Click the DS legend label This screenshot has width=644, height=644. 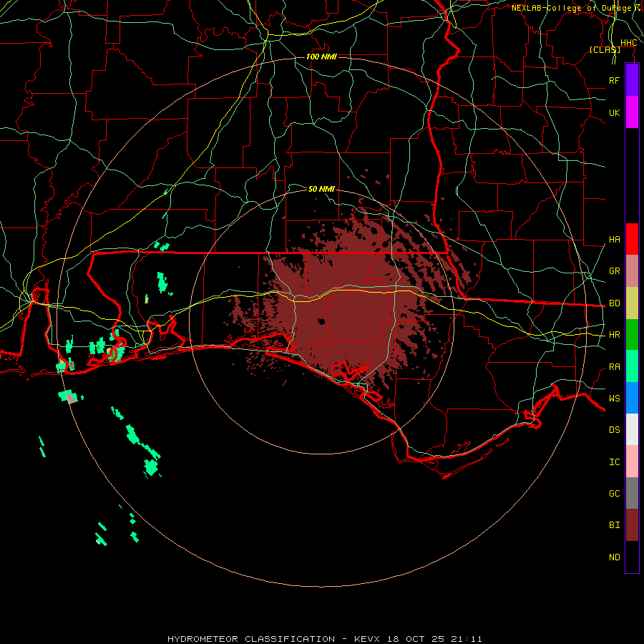tap(614, 430)
